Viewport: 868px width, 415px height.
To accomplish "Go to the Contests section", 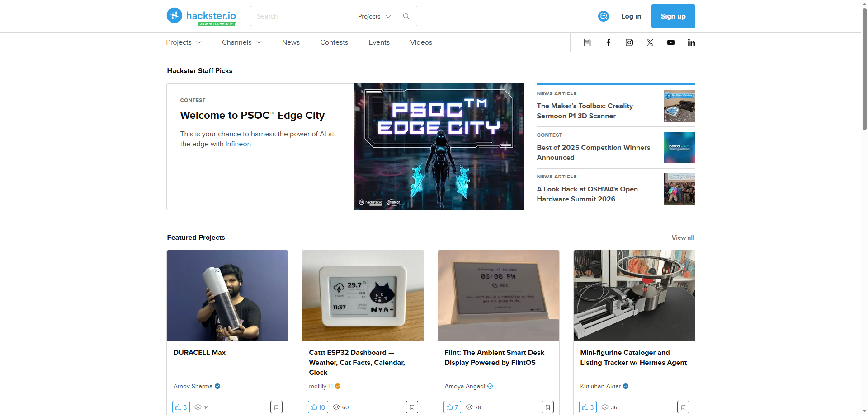I will click(334, 42).
